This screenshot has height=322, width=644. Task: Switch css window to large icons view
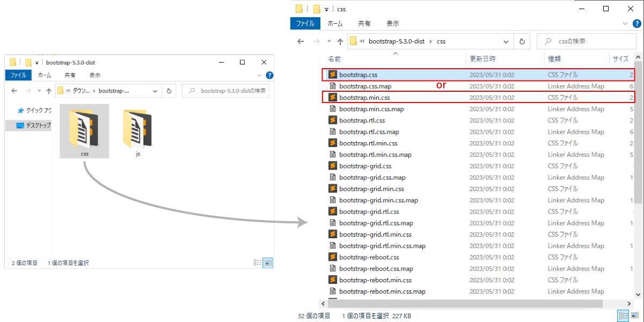pyautogui.click(x=634, y=316)
